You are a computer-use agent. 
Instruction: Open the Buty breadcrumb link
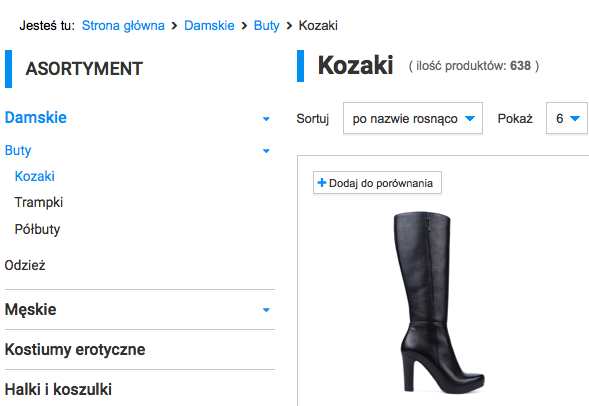(266, 26)
